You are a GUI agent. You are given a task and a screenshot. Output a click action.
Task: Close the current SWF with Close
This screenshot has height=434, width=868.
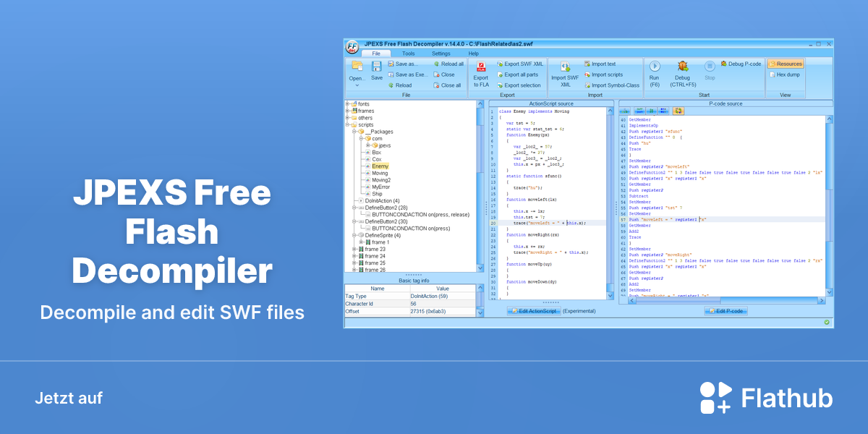pyautogui.click(x=444, y=75)
